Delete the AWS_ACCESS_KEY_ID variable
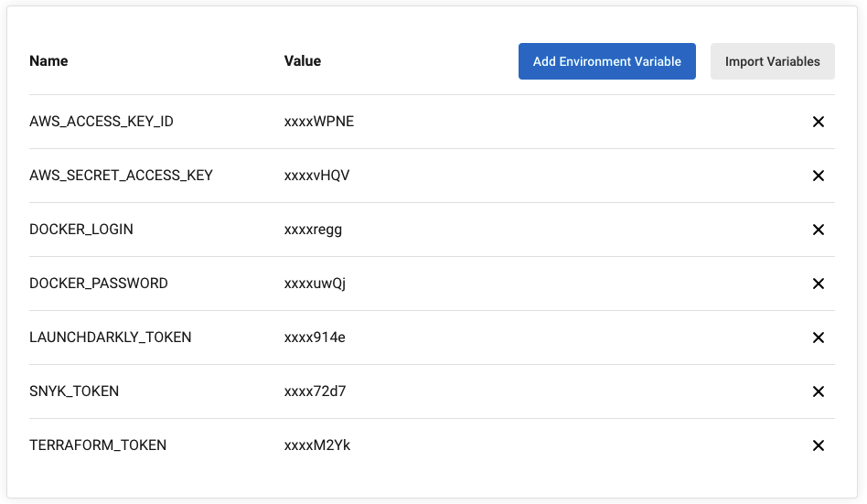This screenshot has width=867, height=504. [x=819, y=122]
